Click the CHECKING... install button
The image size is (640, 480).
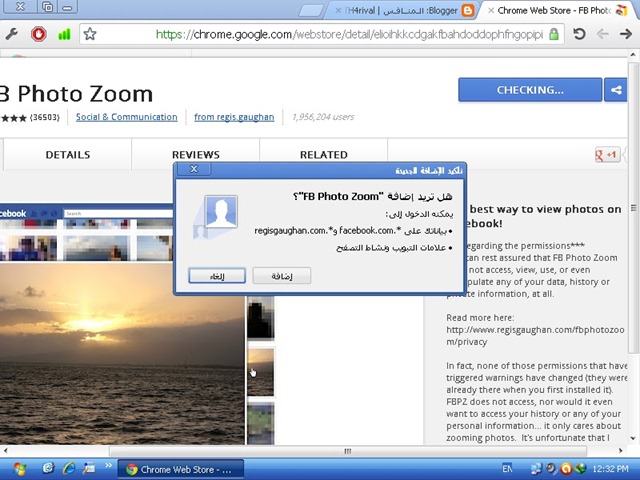(530, 90)
